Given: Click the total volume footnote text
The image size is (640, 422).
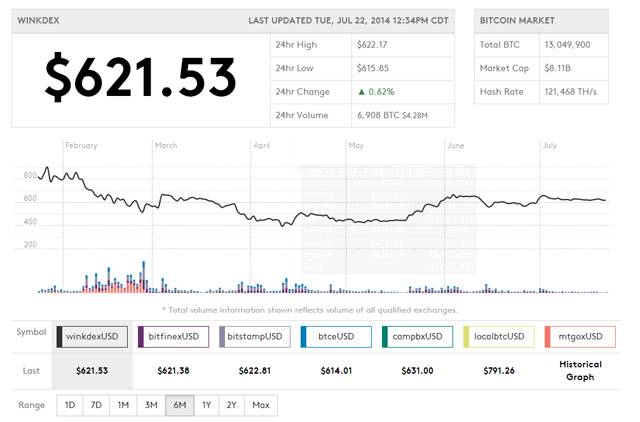Looking at the screenshot, I should click(x=310, y=310).
